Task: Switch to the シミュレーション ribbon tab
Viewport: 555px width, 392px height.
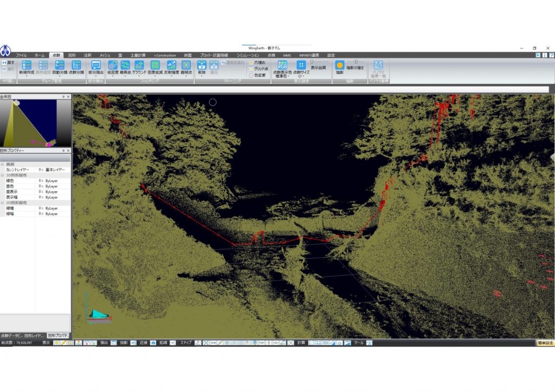Action: [x=248, y=55]
